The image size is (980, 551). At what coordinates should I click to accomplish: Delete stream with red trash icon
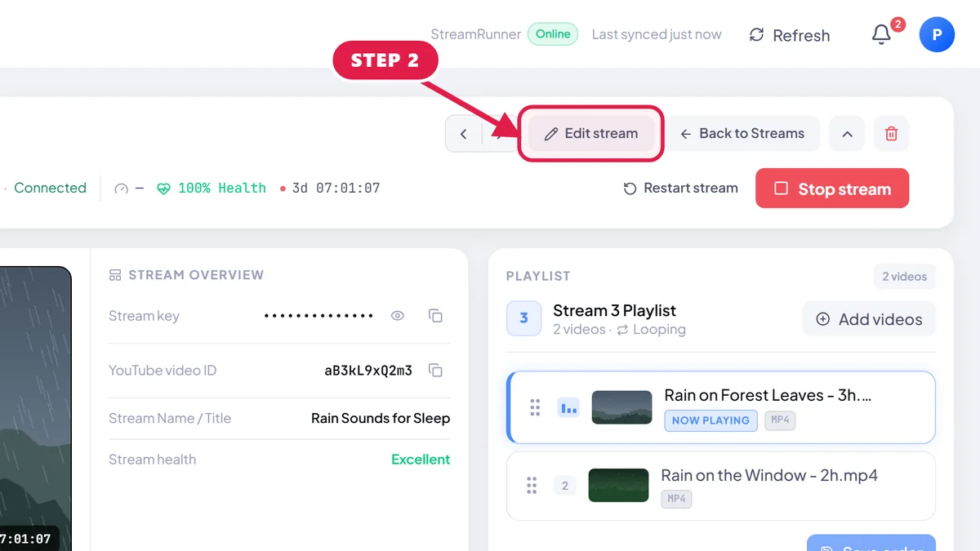click(x=891, y=134)
